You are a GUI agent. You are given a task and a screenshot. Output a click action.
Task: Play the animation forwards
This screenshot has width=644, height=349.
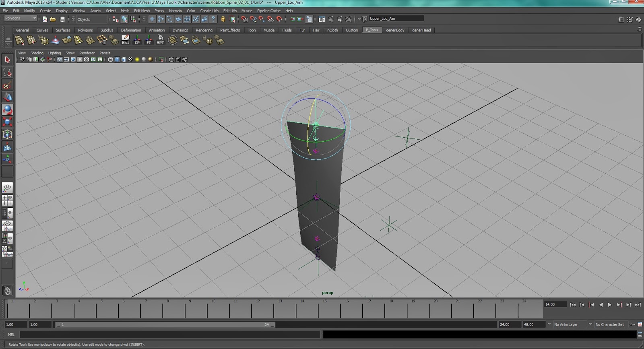tap(610, 305)
